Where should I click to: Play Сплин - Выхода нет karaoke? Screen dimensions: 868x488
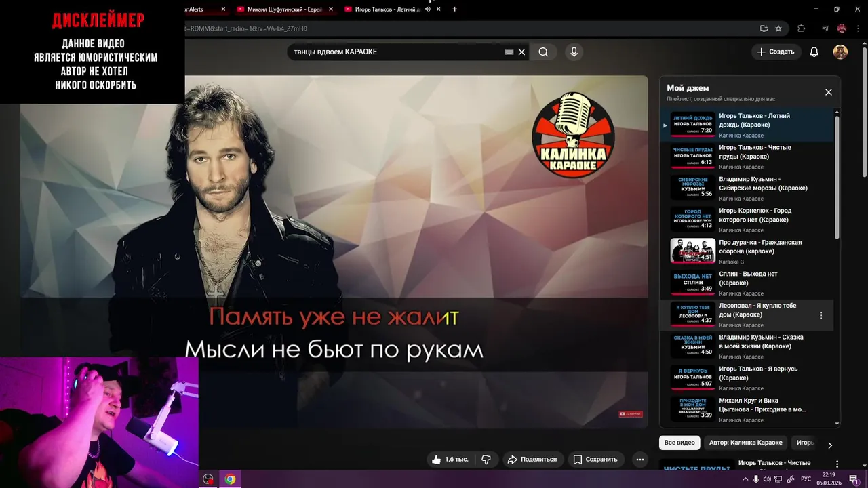coord(746,283)
